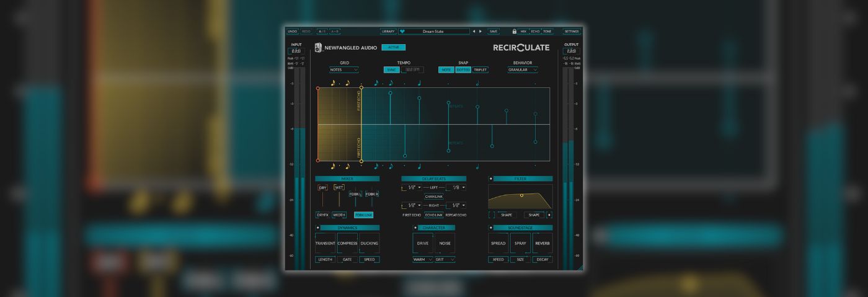Screen dimensions: 868x297
Task: Open the Right repeat echo 1/8 dropdown
Action: pos(456,205)
